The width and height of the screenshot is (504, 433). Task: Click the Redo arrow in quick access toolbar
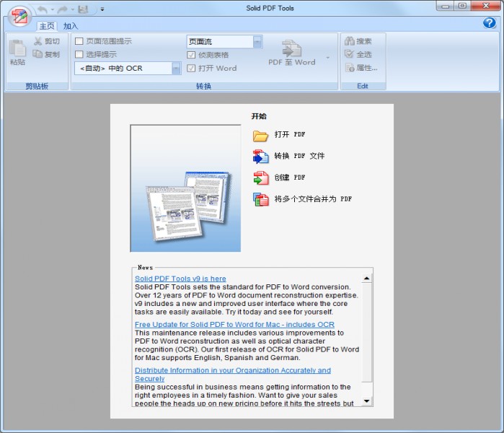pos(63,9)
